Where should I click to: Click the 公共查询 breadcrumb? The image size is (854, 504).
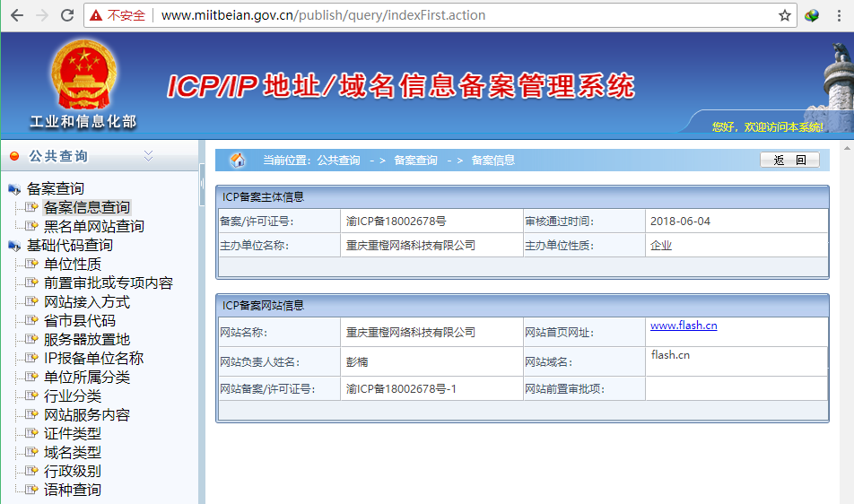[x=339, y=161]
